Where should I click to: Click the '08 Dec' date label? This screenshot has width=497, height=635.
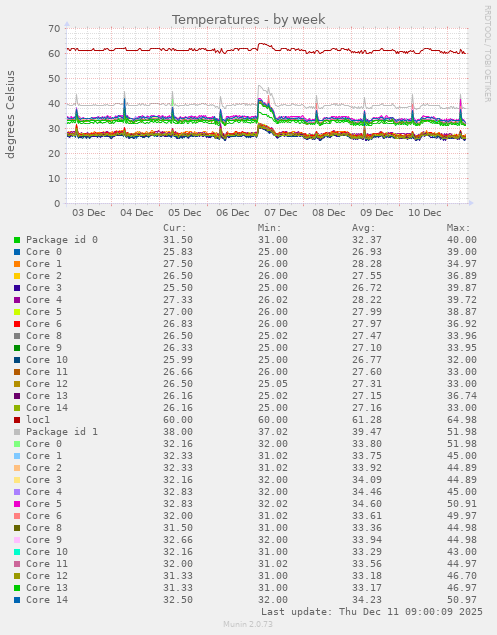coord(328,213)
